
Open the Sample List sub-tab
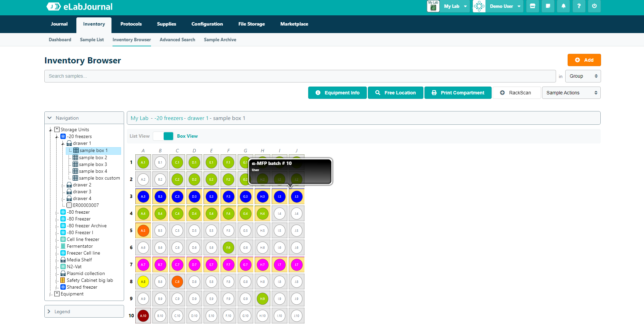point(92,40)
